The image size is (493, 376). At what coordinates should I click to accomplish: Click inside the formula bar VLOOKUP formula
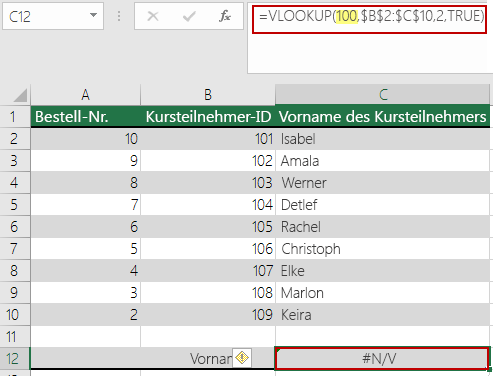(371, 16)
